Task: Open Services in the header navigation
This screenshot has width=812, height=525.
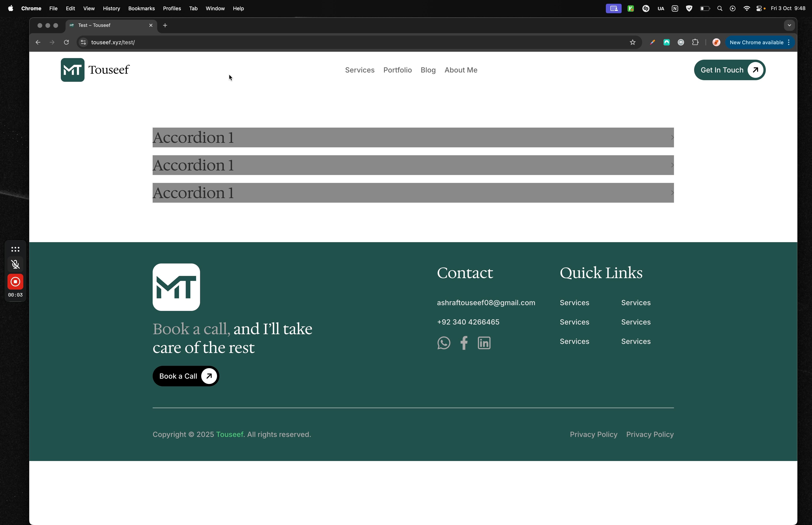Action: tap(359, 70)
